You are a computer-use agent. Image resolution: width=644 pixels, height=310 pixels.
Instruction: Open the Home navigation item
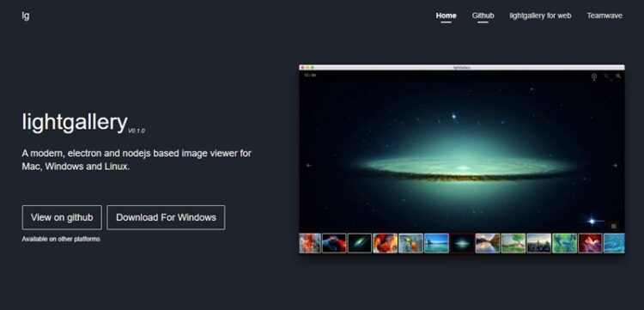(x=446, y=15)
